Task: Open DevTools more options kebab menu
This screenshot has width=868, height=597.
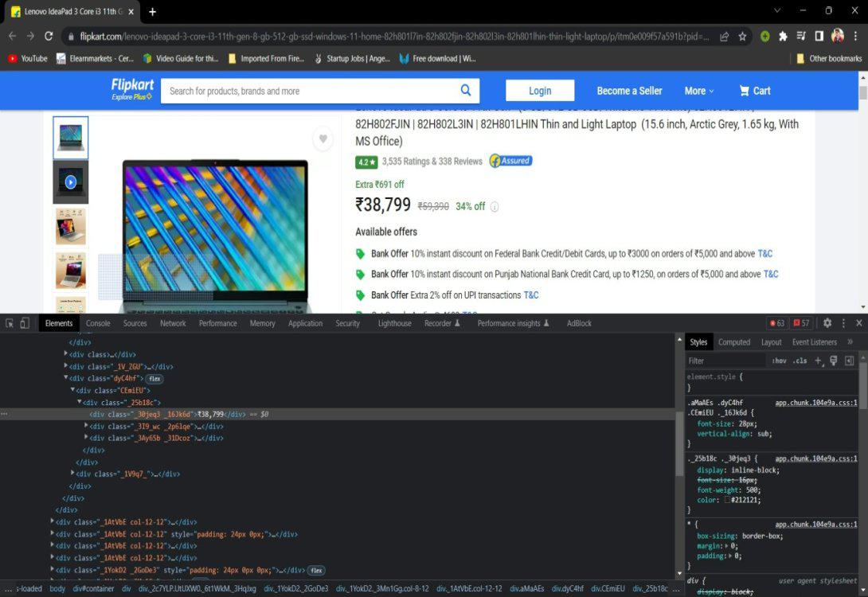Action: click(843, 323)
